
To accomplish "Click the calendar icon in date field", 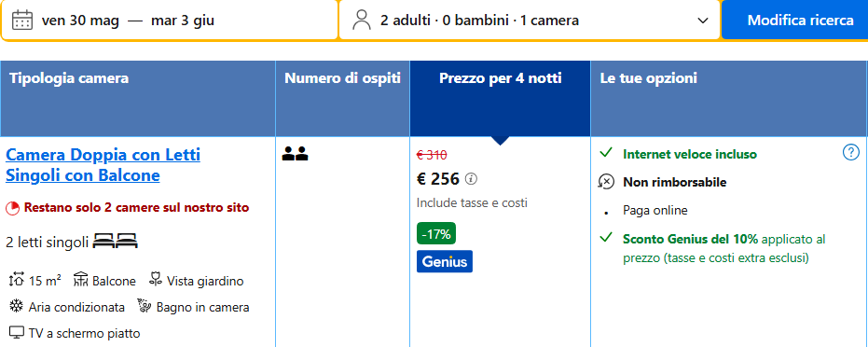I will click(x=22, y=21).
